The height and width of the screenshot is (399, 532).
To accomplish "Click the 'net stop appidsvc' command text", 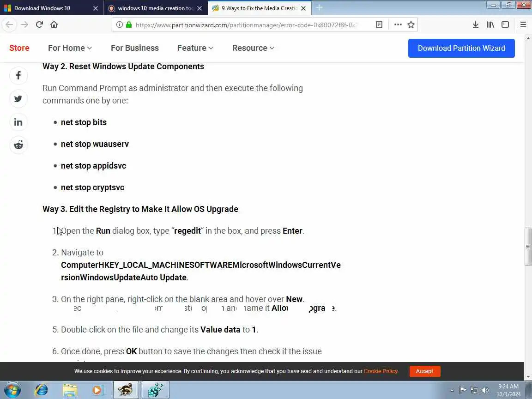I will coord(94,166).
